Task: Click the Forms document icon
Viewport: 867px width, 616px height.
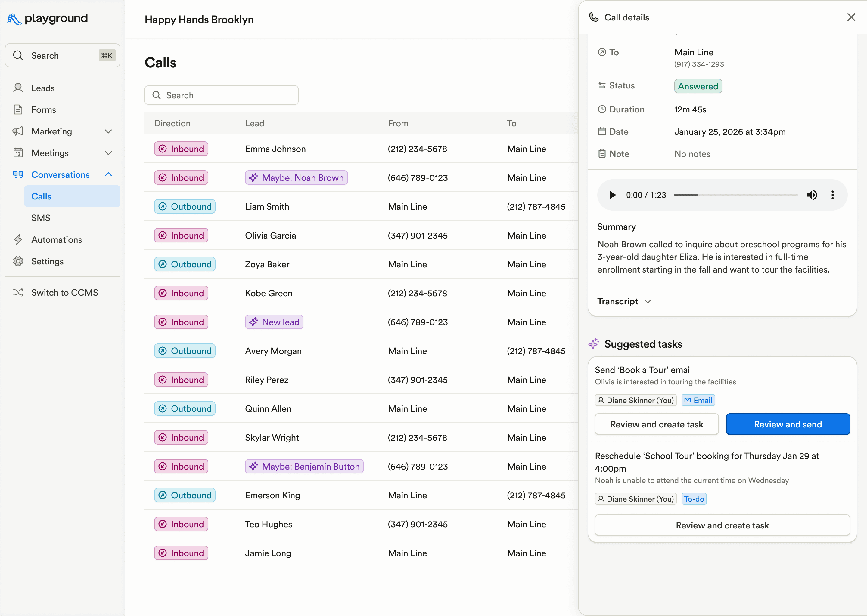Action: pyautogui.click(x=18, y=109)
